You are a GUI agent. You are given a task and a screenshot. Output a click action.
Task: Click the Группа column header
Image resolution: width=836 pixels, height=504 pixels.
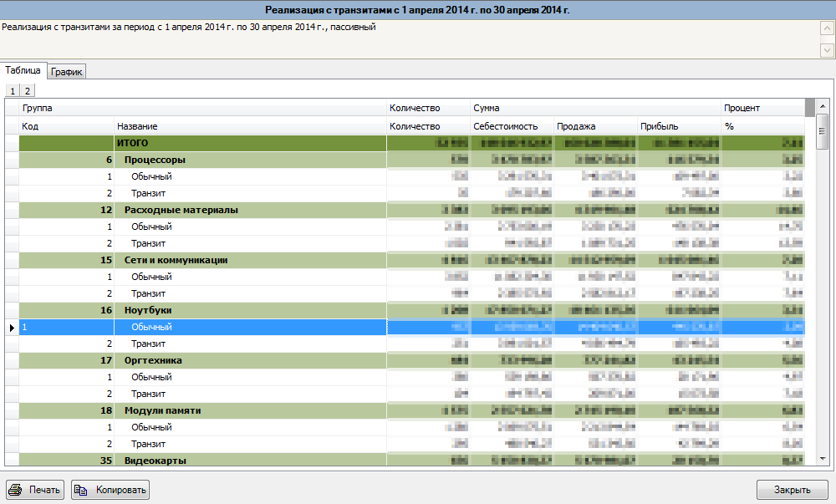(x=202, y=108)
